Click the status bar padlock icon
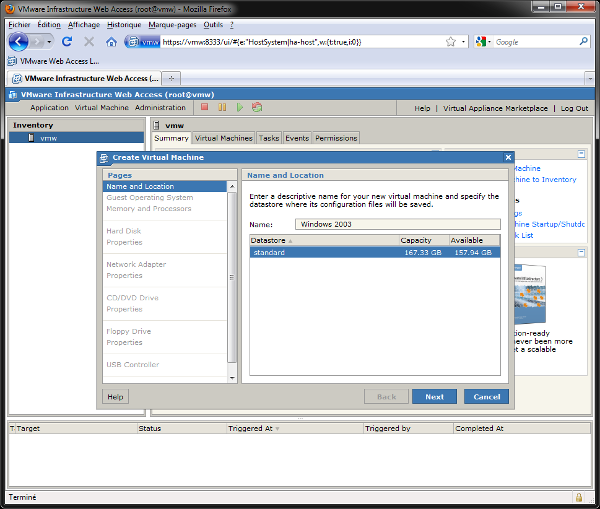 pos(579,498)
